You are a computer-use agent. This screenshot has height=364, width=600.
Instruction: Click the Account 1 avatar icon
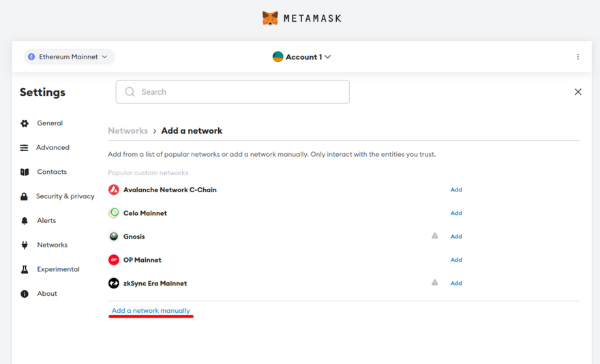point(277,57)
